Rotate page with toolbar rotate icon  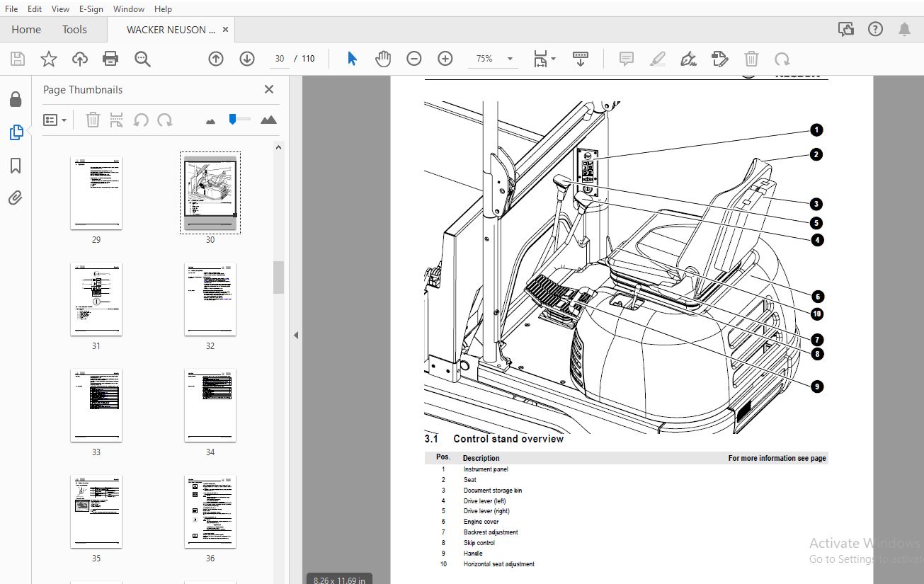[x=782, y=59]
